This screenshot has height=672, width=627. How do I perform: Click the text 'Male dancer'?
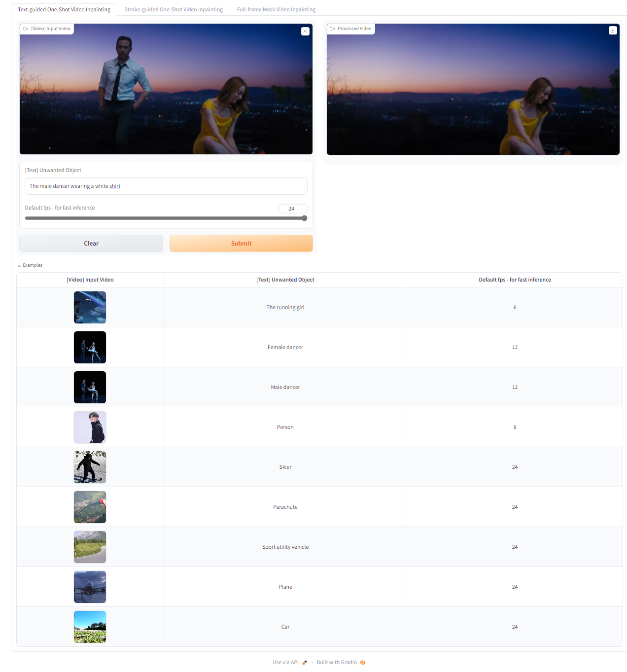[x=285, y=387]
